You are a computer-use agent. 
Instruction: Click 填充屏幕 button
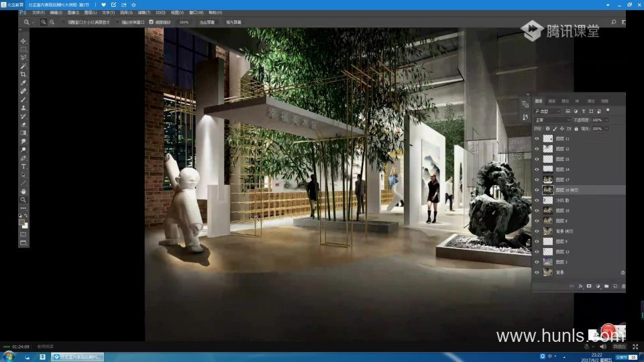233,22
